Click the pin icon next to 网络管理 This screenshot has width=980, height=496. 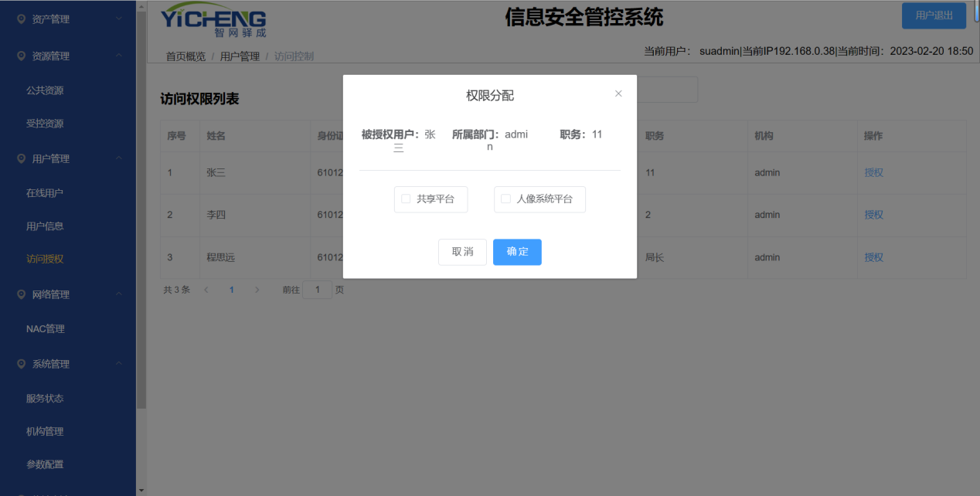22,295
